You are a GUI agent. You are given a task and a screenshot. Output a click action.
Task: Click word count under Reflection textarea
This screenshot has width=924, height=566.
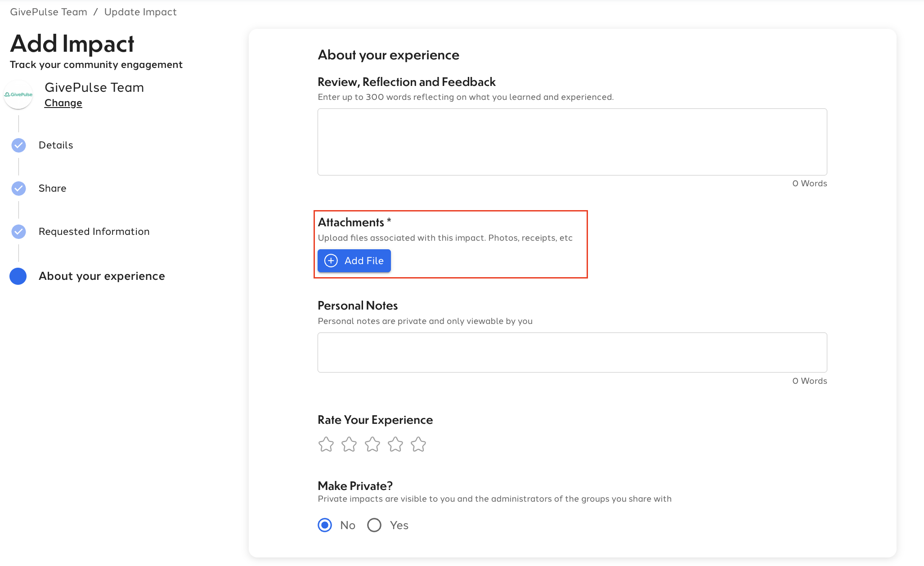(x=810, y=184)
